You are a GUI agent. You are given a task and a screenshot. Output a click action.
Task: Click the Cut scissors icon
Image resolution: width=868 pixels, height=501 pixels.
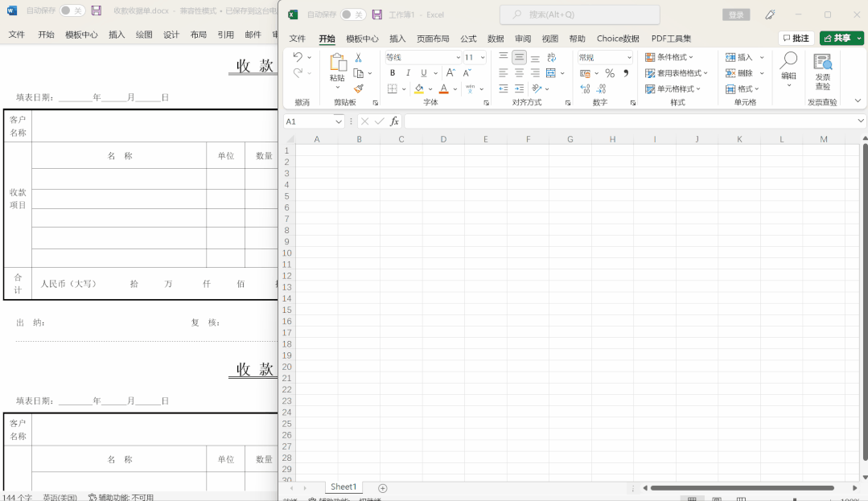coord(359,58)
